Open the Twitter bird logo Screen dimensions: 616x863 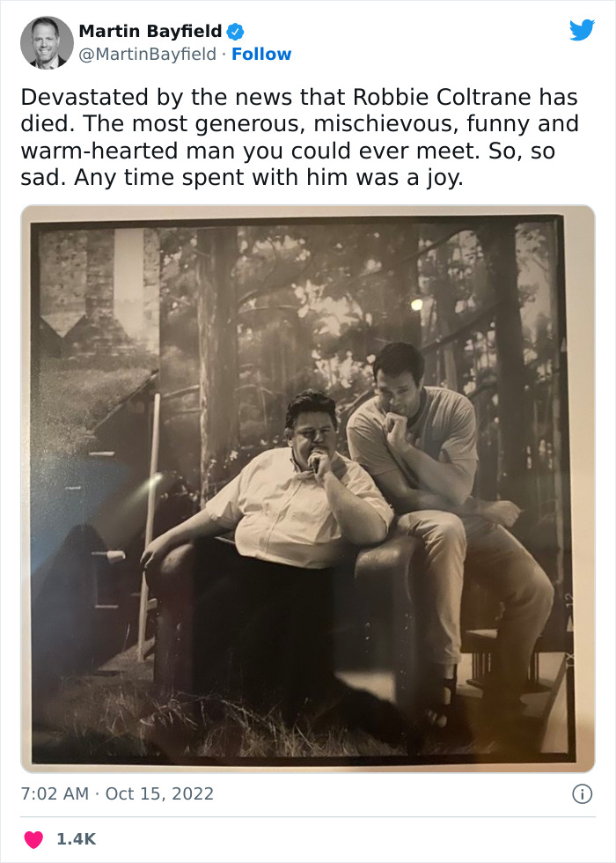pyautogui.click(x=582, y=30)
